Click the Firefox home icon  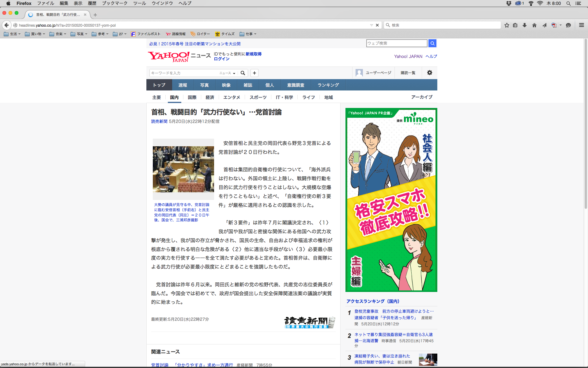click(534, 25)
